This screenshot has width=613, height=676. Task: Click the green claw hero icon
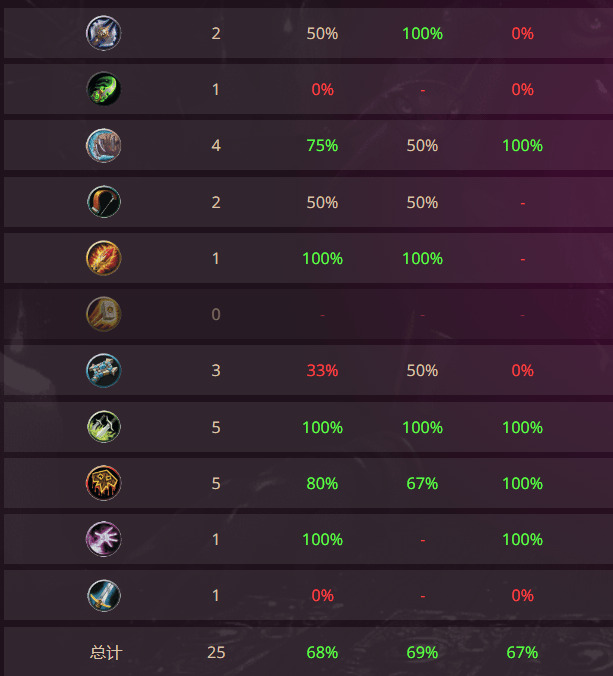(103, 89)
